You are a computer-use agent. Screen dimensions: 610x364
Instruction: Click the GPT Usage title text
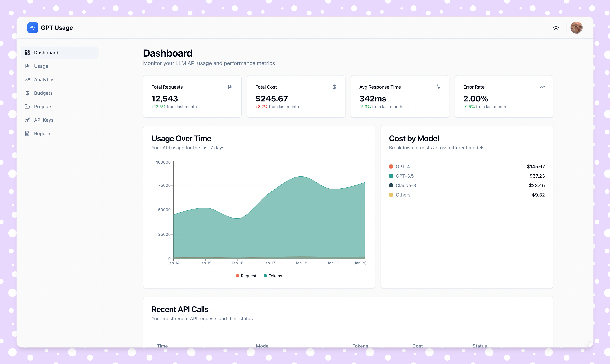tap(57, 28)
